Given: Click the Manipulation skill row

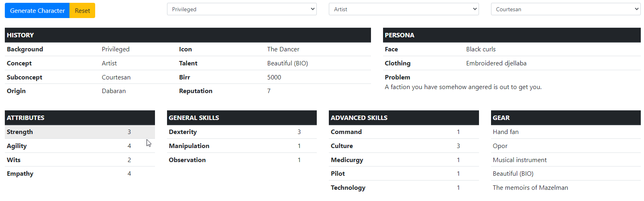Looking at the screenshot, I should [242, 146].
